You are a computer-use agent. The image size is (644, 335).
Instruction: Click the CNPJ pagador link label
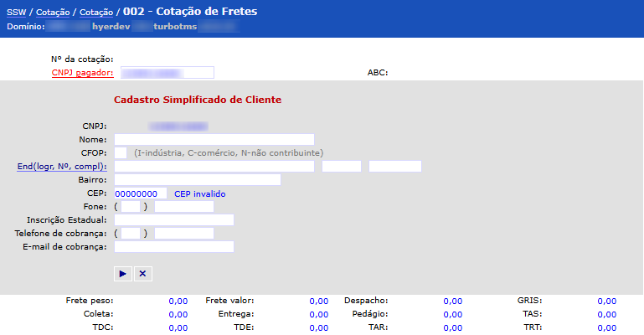coord(82,73)
